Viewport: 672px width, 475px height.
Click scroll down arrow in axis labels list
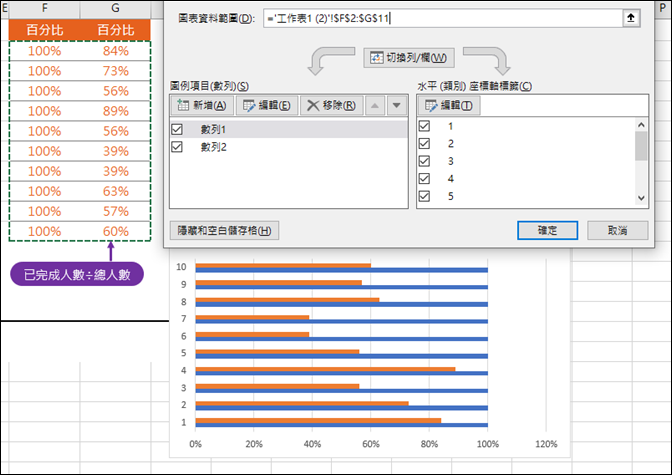pyautogui.click(x=641, y=198)
